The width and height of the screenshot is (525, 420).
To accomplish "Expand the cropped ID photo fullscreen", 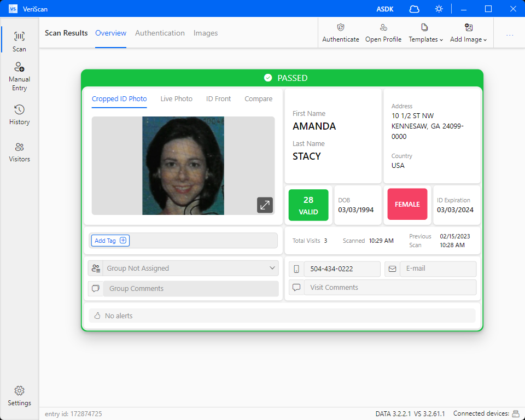I will (265, 205).
